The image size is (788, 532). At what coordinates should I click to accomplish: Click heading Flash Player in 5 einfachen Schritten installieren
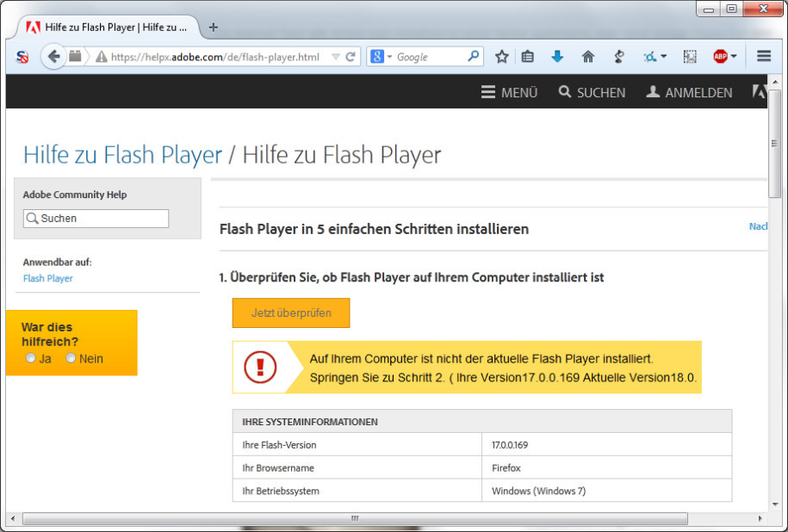(374, 229)
